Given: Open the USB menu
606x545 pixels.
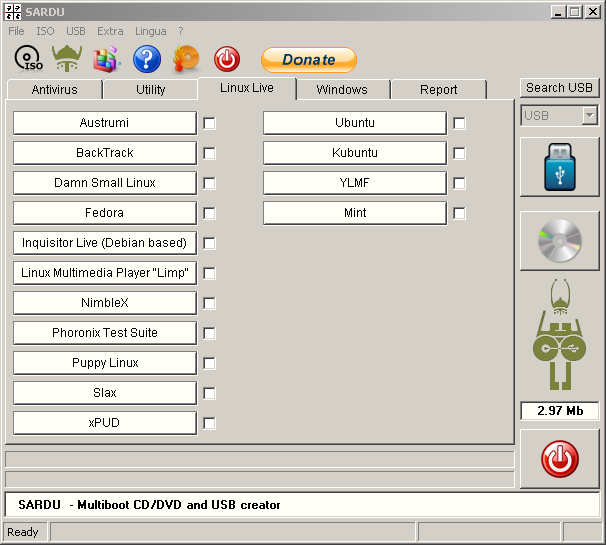Looking at the screenshot, I should point(76,31).
